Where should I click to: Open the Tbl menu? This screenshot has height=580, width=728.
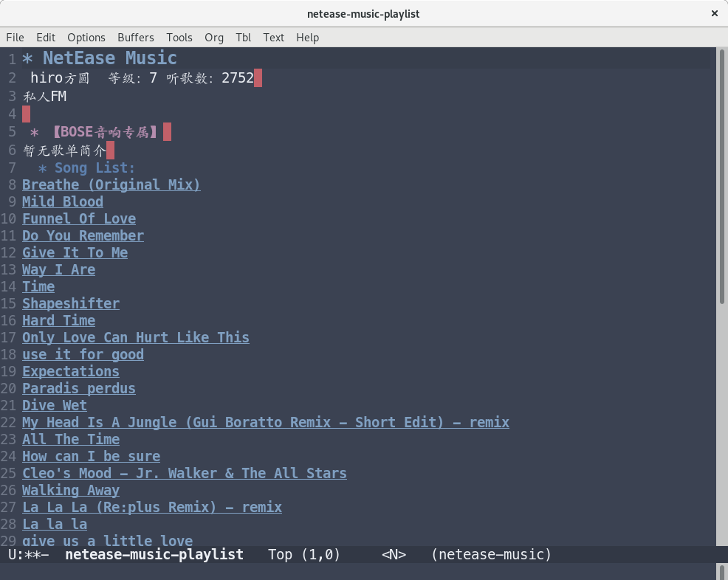click(244, 38)
